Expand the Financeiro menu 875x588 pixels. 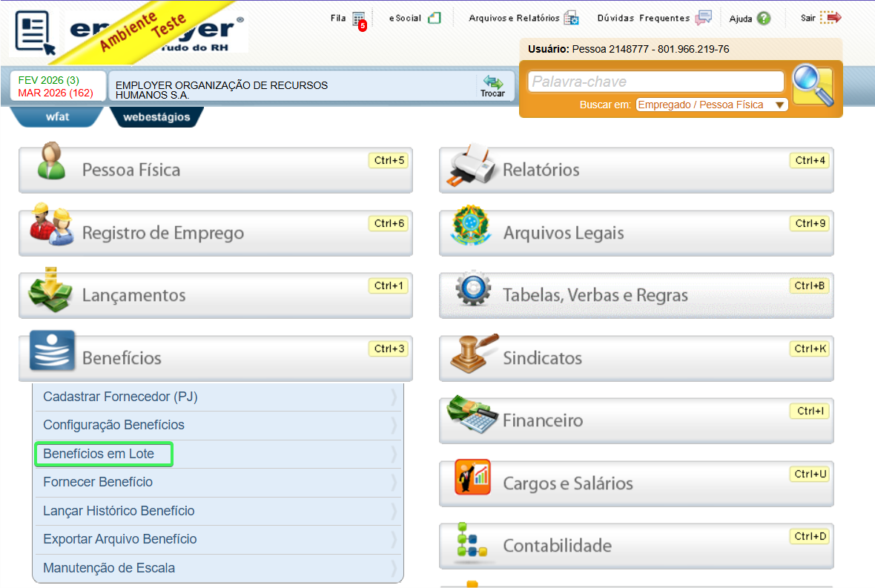click(x=636, y=420)
